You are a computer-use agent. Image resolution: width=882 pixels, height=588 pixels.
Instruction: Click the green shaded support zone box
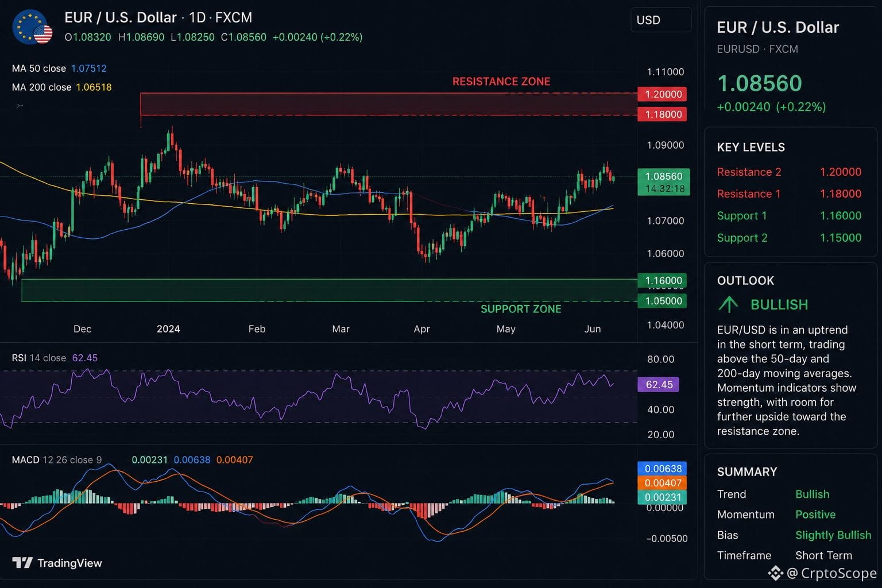tap(330, 290)
